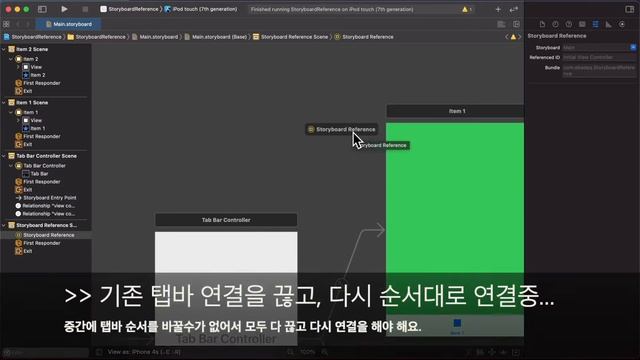Open Storyboard Reference Scene breadcrumb
Image resolution: width=640 pixels, height=360 pixels.
(291, 37)
